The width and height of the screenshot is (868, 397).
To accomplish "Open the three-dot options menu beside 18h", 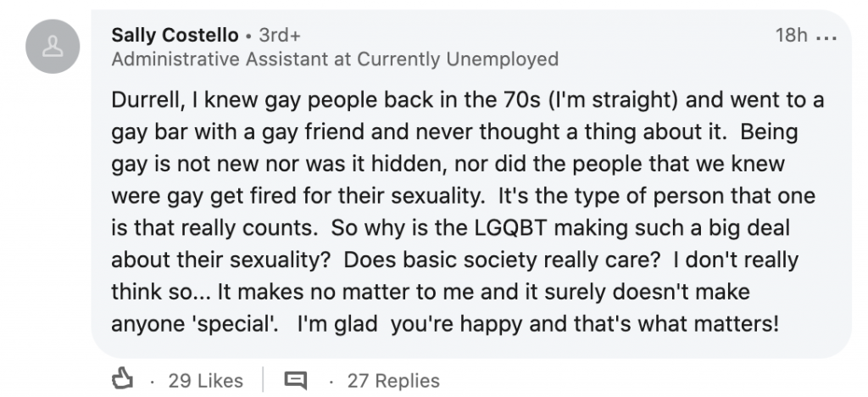I will click(826, 37).
